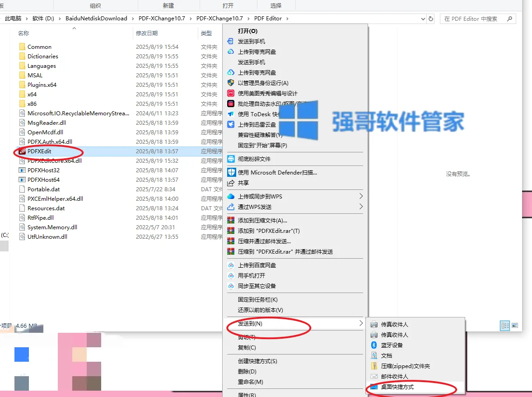This screenshot has width=532, height=397.
Task: Click the refresh icon beside address bar
Action: point(431,19)
